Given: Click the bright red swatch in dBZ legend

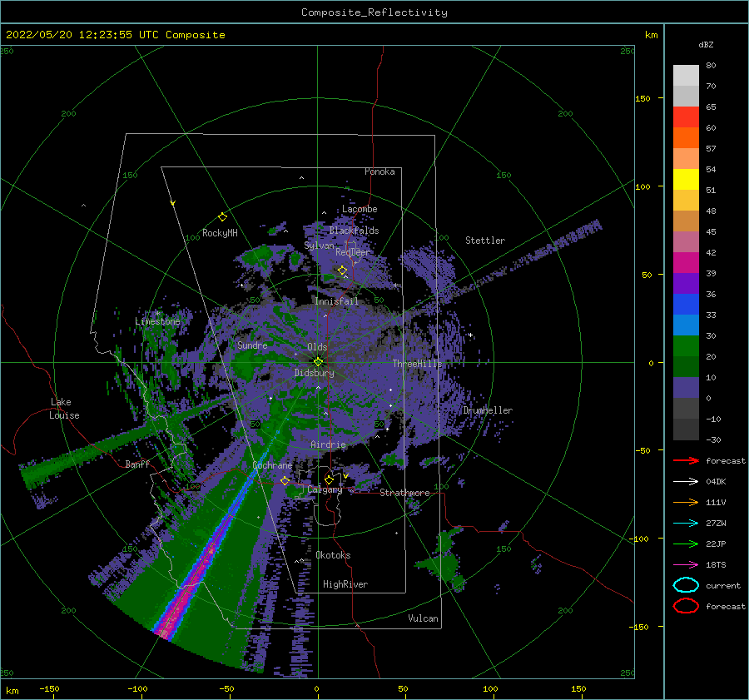Looking at the screenshot, I should point(686,117).
